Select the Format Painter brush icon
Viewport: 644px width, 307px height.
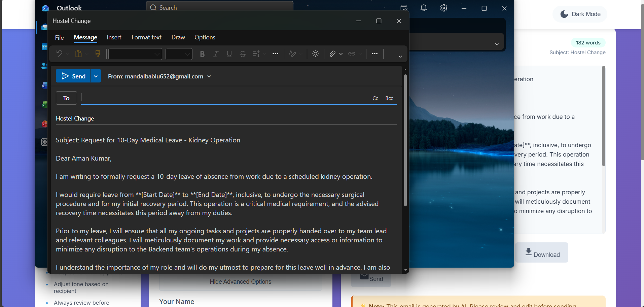coord(98,54)
